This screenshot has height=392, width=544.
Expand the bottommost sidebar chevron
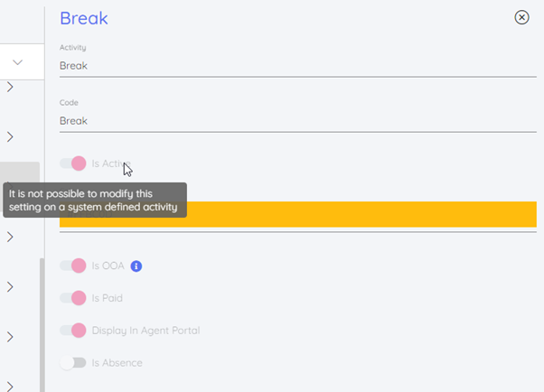coord(10,386)
